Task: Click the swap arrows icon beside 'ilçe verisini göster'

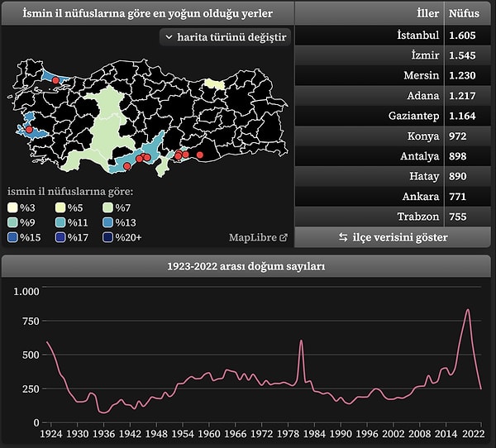Action: [x=343, y=237]
